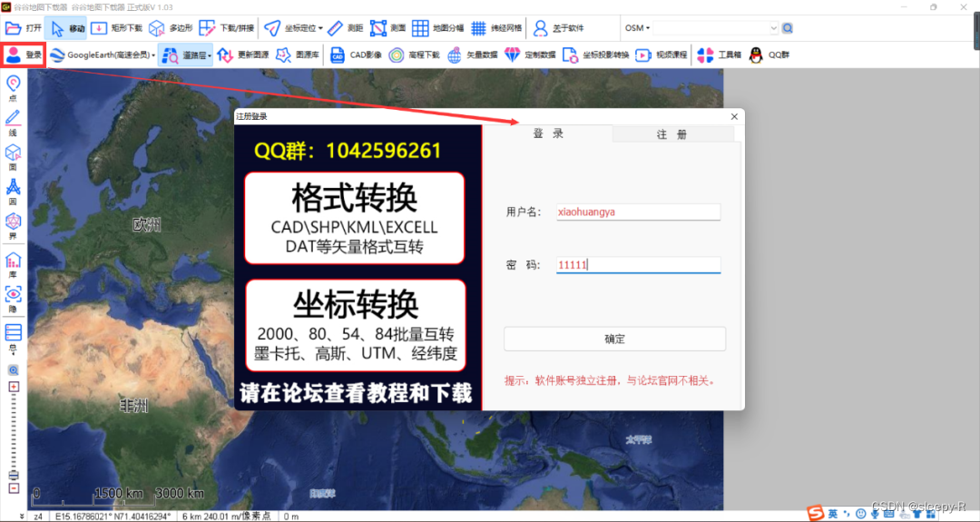Image resolution: width=980 pixels, height=522 pixels.
Task: Click the QQ群 penguin icon
Action: tap(756, 55)
